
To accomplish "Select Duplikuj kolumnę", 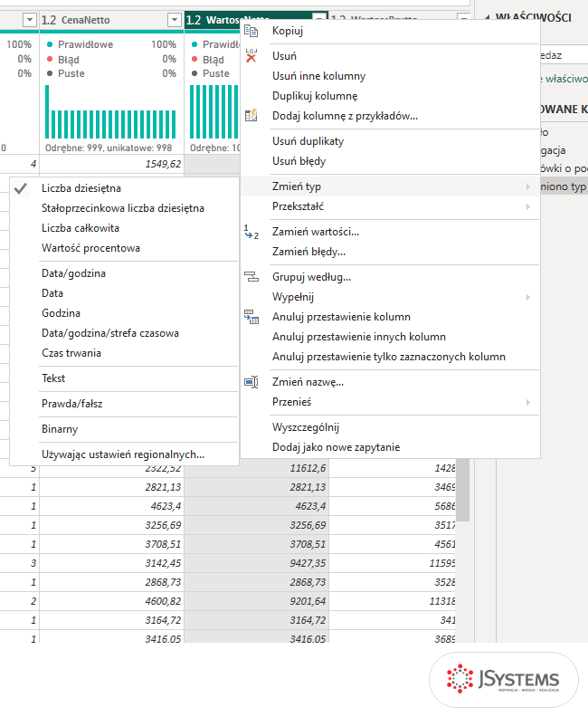I will point(390,96).
